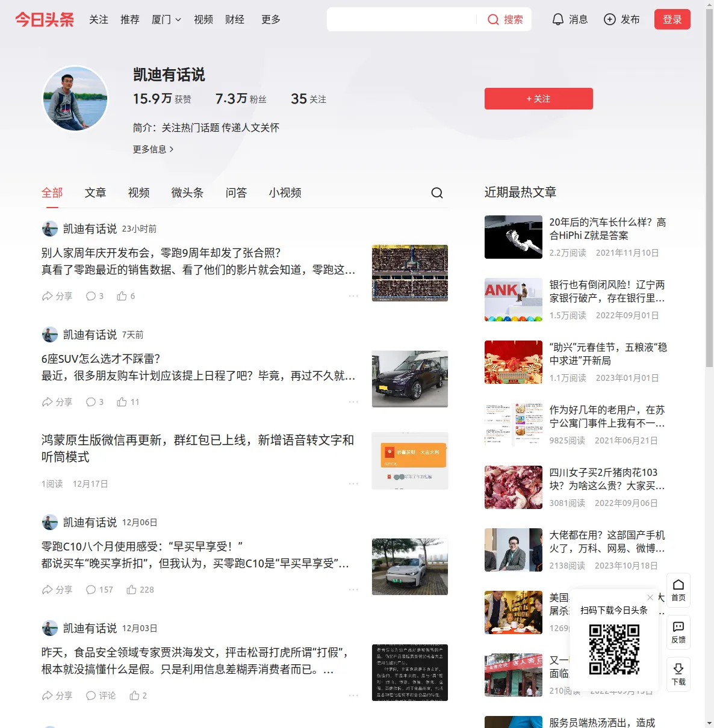The image size is (714, 728).
Task: Share the 零跑C10八个月使用感受 post
Action: click(57, 590)
